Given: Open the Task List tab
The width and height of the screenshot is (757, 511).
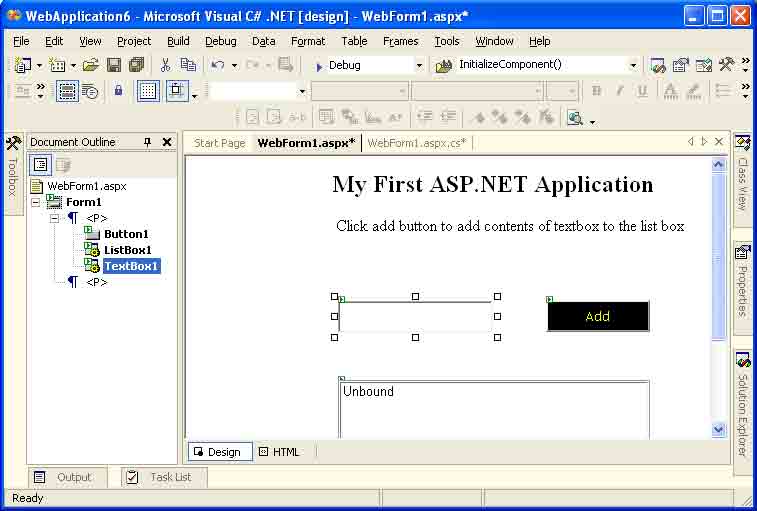Looking at the screenshot, I should pyautogui.click(x=164, y=477).
